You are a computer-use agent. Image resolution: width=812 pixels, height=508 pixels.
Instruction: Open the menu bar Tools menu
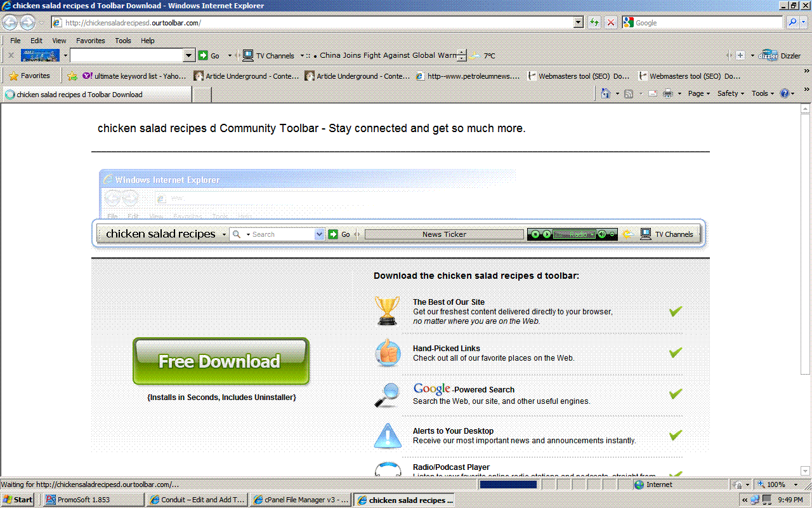coord(123,41)
